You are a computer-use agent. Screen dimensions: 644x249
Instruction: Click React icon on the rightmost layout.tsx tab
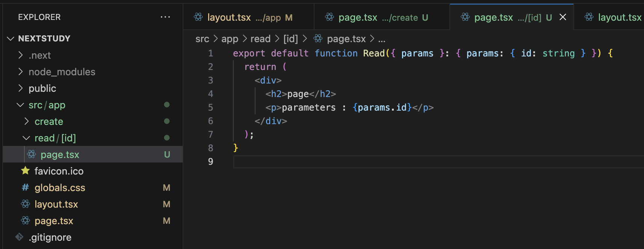tap(589, 17)
